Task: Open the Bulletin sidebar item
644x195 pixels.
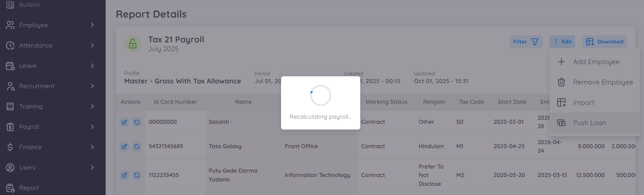Action: [29, 5]
